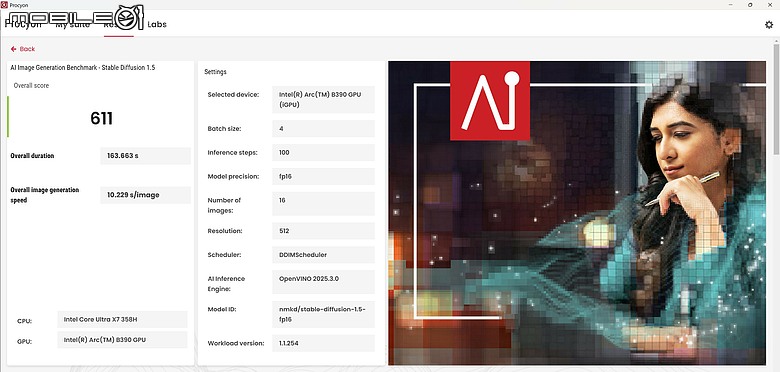
Task: Close the Procyon window
Action: pos(770,4)
